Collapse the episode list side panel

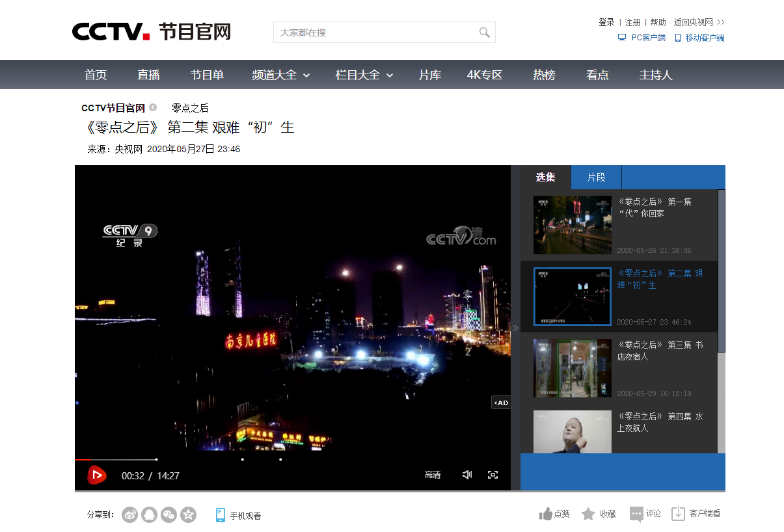pyautogui.click(x=515, y=328)
